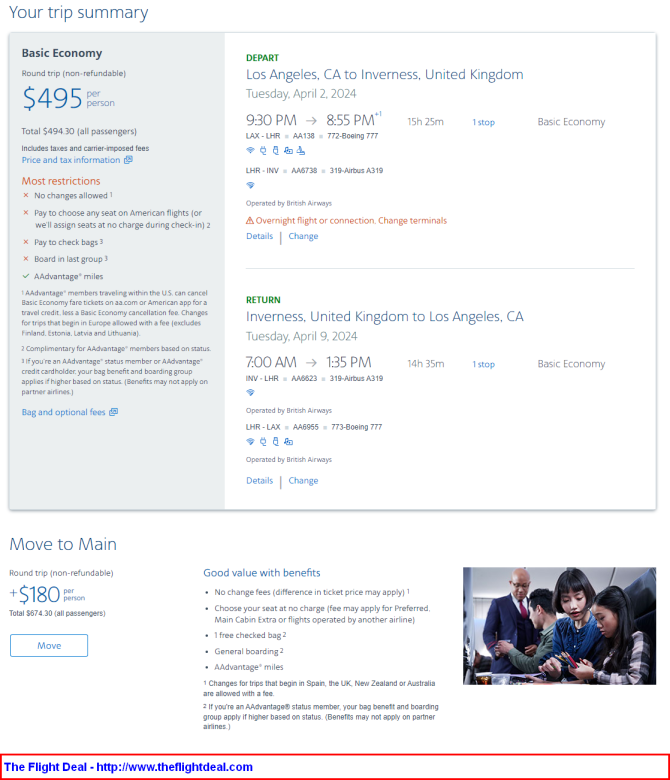
Task: Change the return flight
Action: [x=303, y=481]
